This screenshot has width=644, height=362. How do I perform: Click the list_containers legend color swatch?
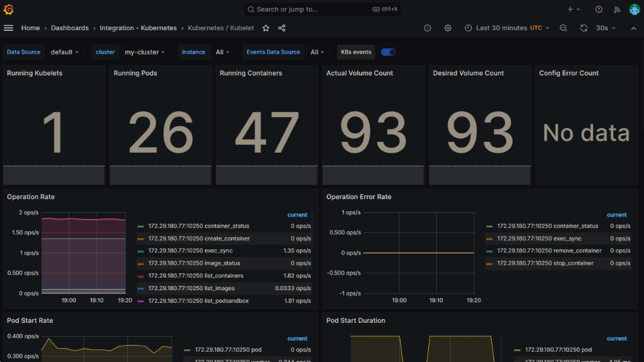coord(141,276)
